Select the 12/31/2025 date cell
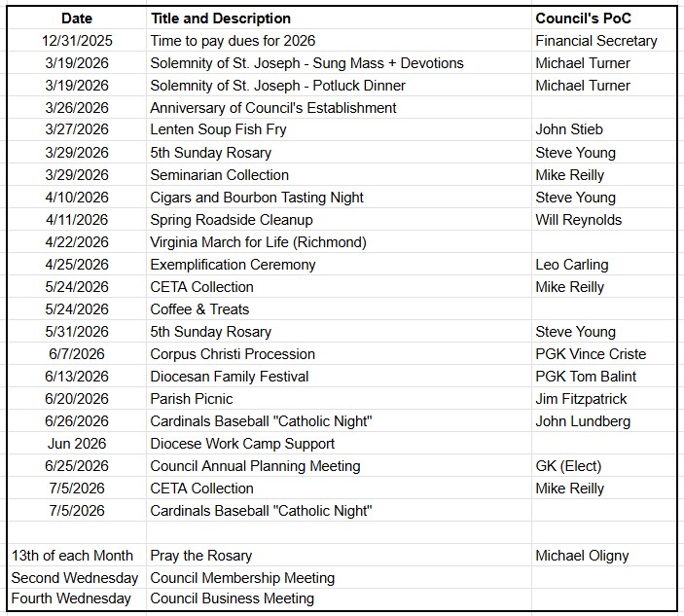 click(76, 41)
